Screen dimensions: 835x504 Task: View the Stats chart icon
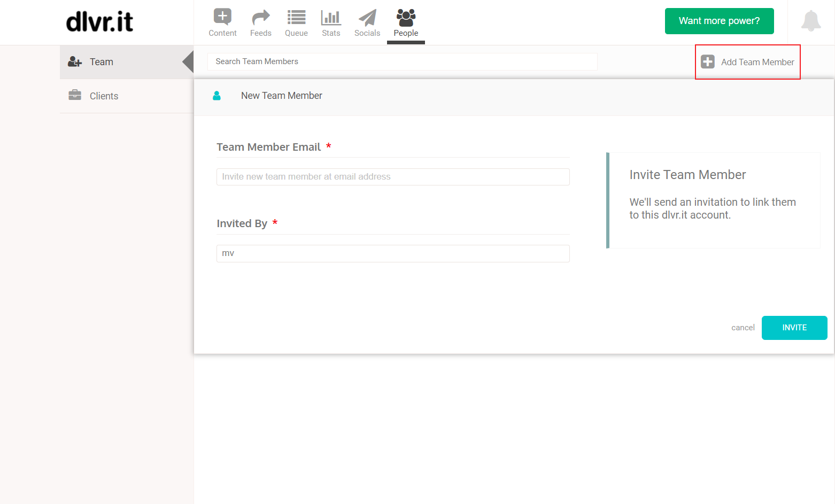[x=331, y=18]
